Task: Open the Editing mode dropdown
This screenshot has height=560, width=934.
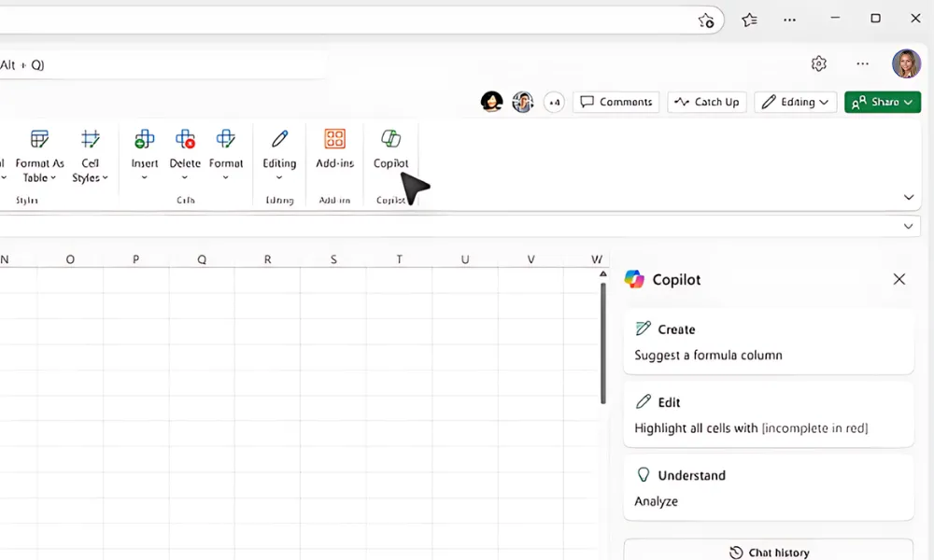Action: point(796,102)
